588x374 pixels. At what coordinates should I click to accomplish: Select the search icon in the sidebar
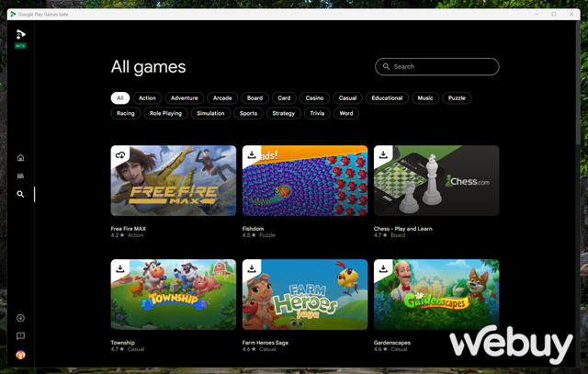(20, 194)
